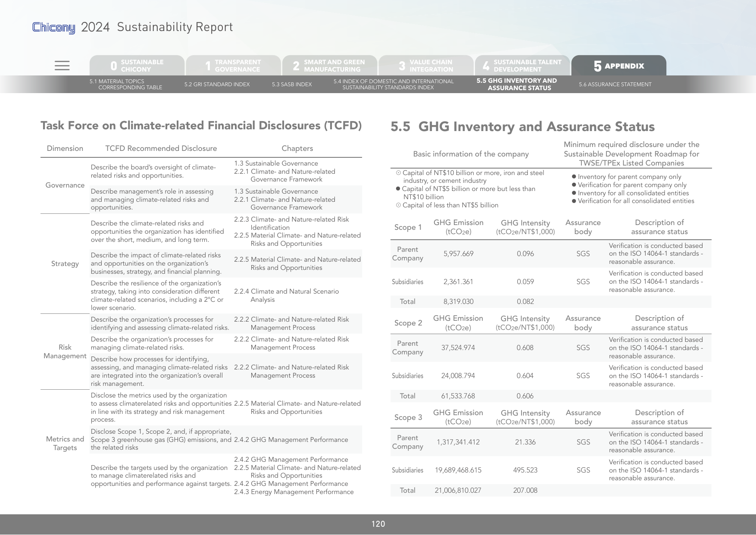Jump to 5.2 GRI Standard Index
The height and width of the screenshot is (535, 756).
click(217, 84)
